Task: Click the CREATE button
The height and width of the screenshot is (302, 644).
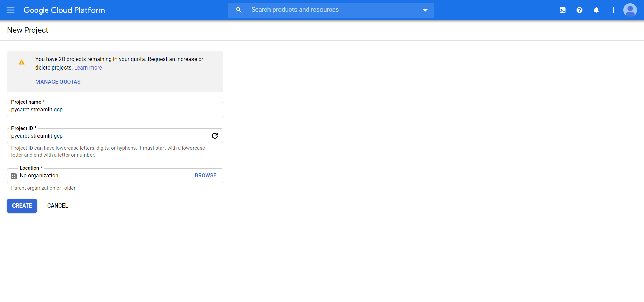Action: (22, 206)
